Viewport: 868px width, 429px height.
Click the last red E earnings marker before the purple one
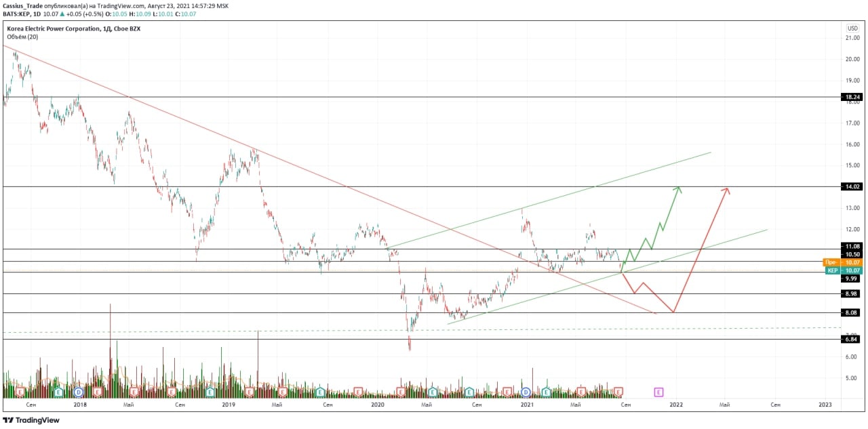[618, 392]
